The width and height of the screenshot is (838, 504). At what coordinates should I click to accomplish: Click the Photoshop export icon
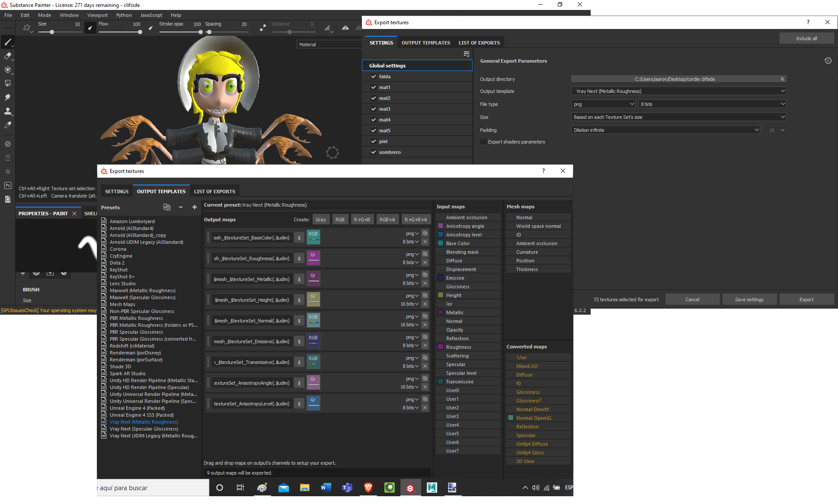(8, 185)
